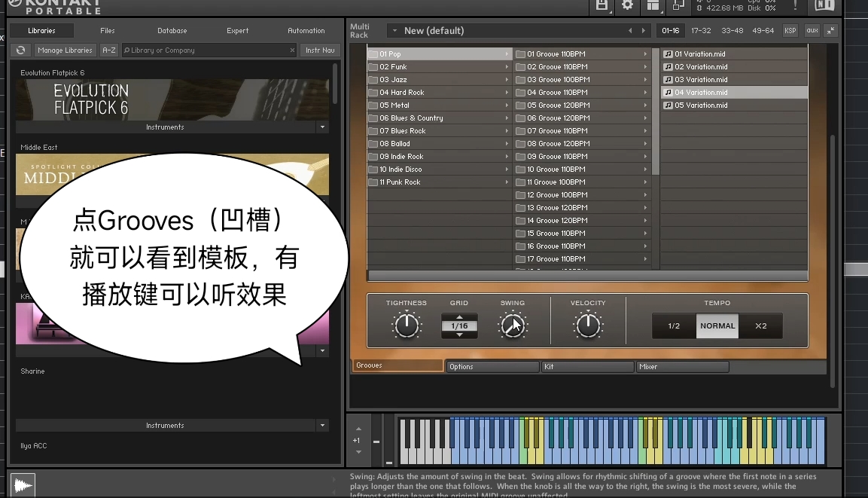Open the Mixer page tab
The height and width of the screenshot is (498, 868).
point(683,367)
